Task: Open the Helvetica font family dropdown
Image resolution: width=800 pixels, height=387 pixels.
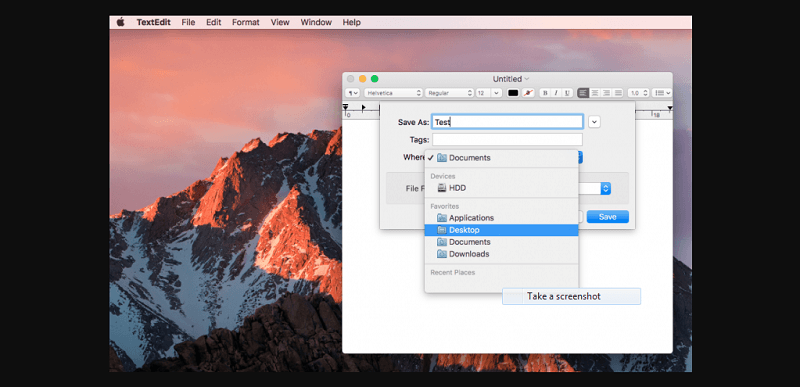Action: coord(393,93)
